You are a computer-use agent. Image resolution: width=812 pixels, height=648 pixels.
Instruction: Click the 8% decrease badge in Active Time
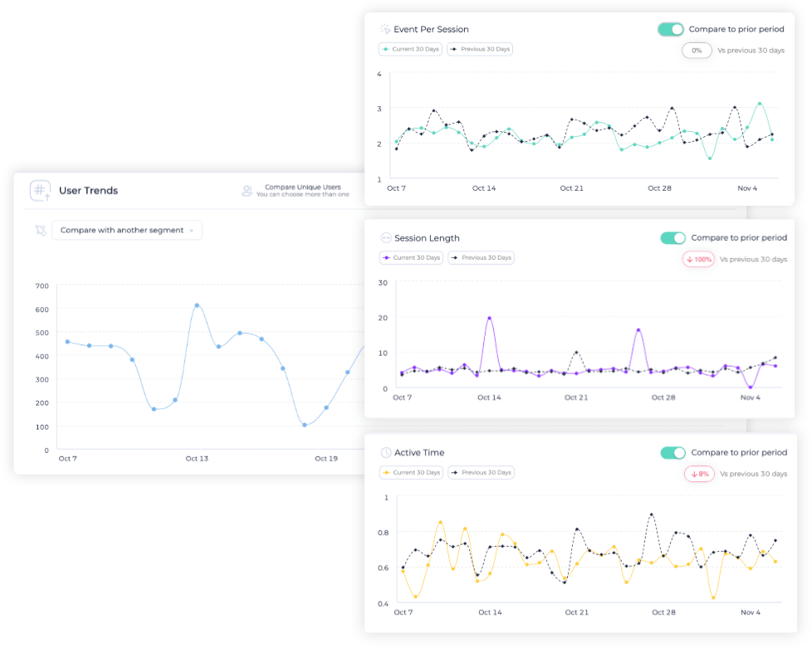(699, 474)
